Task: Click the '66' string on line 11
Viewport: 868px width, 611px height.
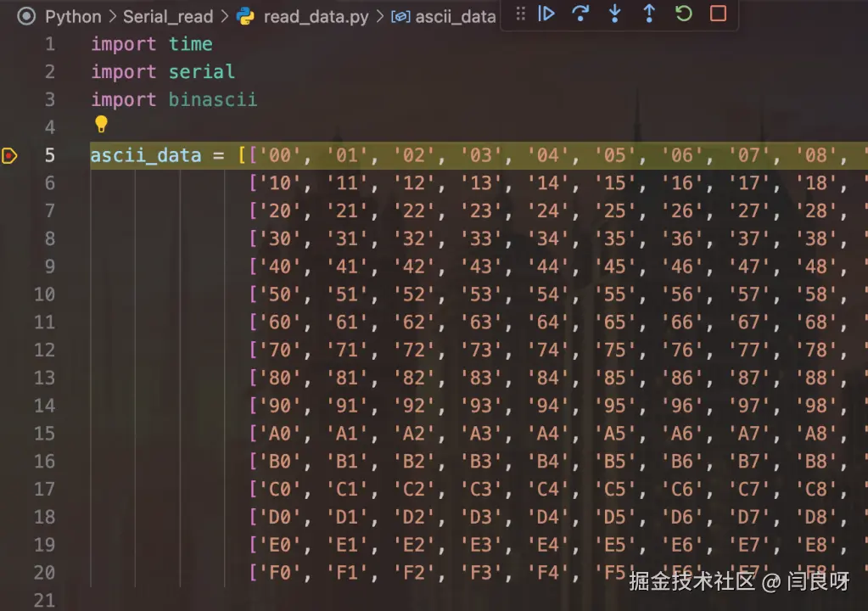Action: click(x=682, y=322)
